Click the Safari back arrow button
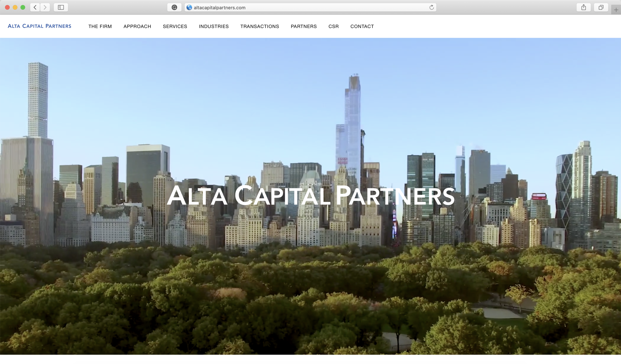This screenshot has width=621, height=364. click(35, 7)
